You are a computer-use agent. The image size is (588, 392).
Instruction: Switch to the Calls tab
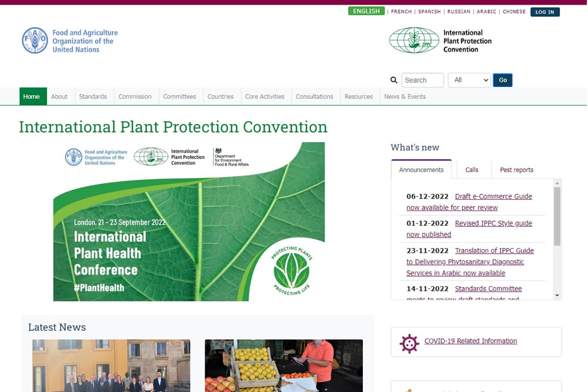(x=472, y=170)
